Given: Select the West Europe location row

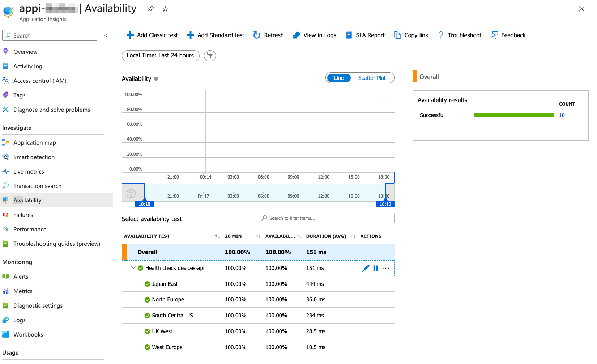Looking at the screenshot, I should tap(258, 347).
